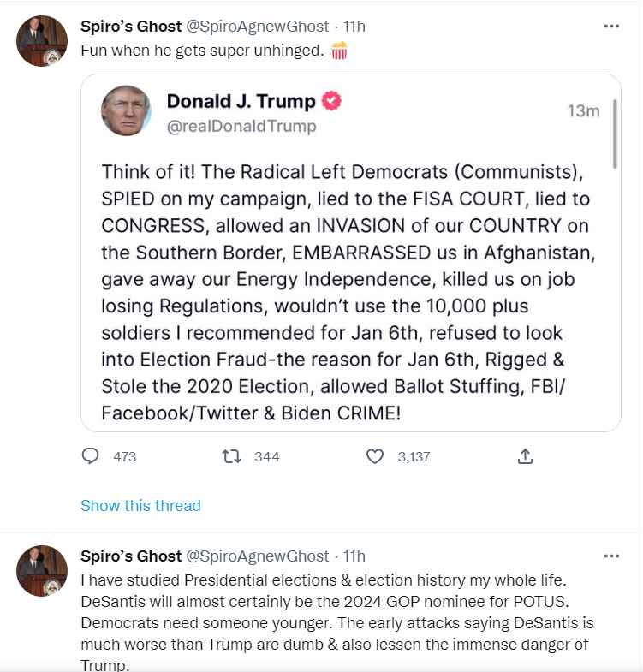
Task: Click the popcorn emoji in the tweet
Action: coord(339,51)
